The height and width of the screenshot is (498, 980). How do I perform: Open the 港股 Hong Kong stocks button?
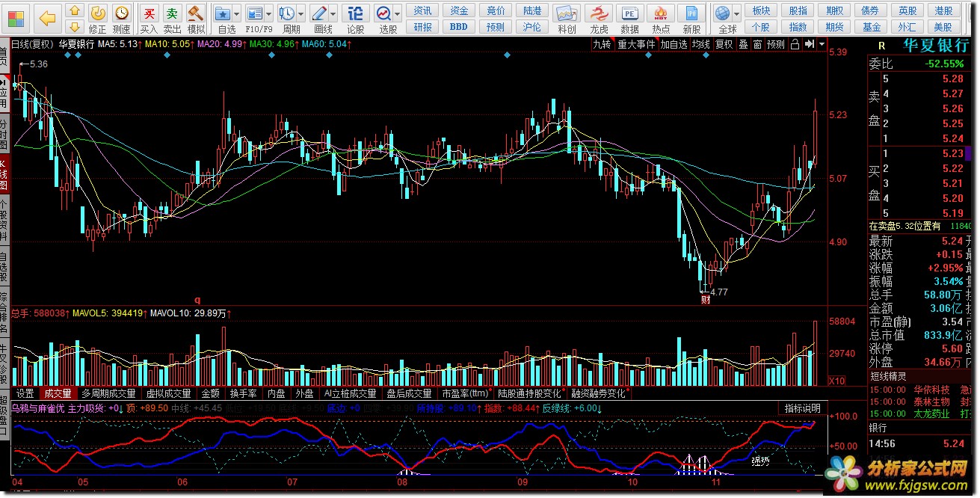[944, 10]
